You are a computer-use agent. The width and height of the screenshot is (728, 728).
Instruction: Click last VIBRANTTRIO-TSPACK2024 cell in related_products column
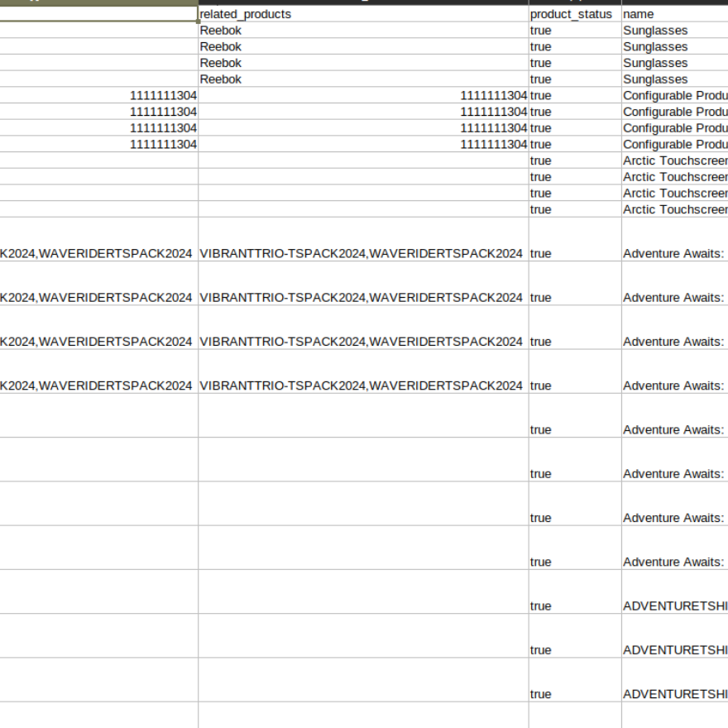[363, 371]
